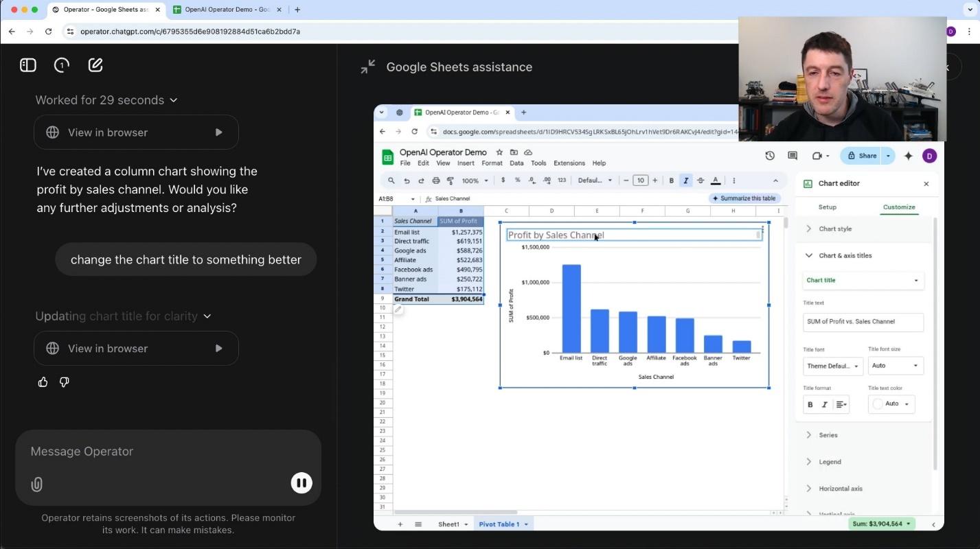This screenshot has width=980, height=549.
Task: Attach a file with the paperclip icon
Action: point(37,484)
